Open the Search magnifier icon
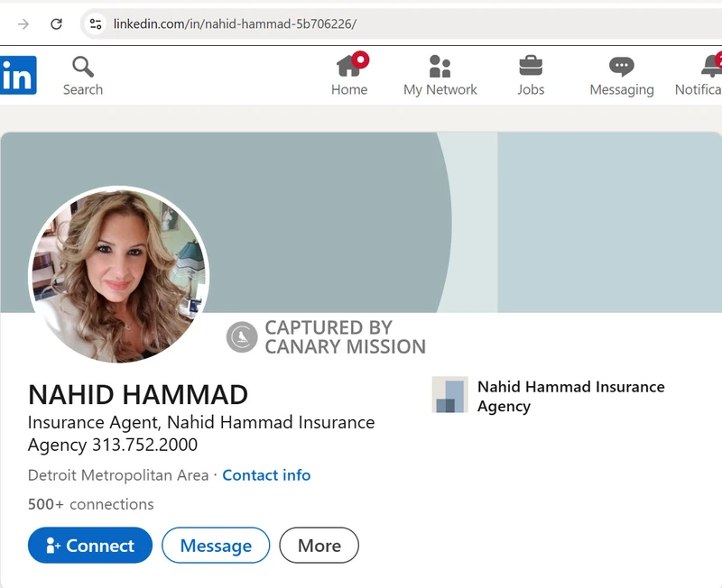The image size is (722, 588). tap(83, 67)
